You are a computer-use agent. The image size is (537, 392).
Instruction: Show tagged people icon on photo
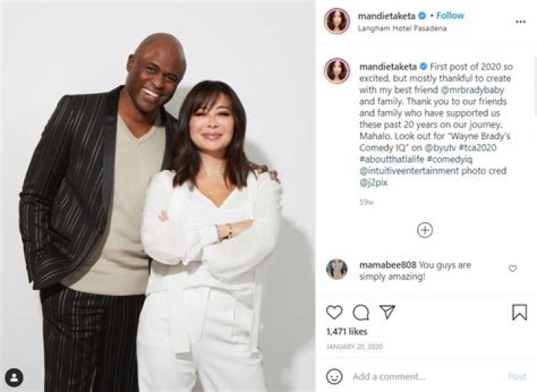click(14, 378)
